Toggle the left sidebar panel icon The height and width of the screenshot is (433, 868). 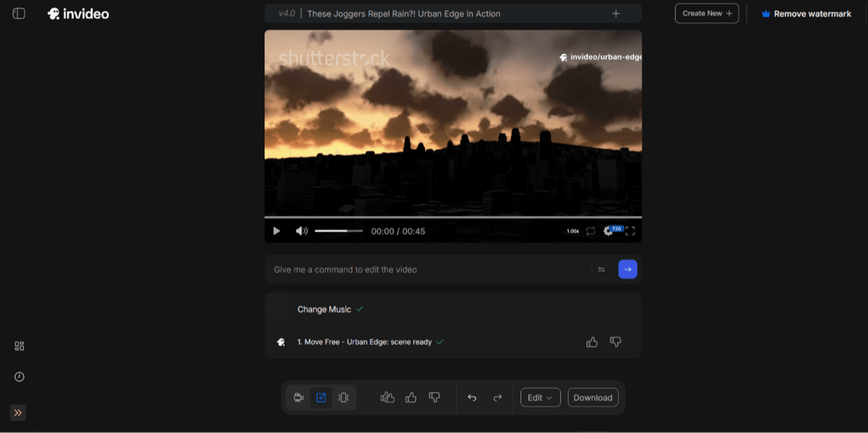click(x=19, y=14)
